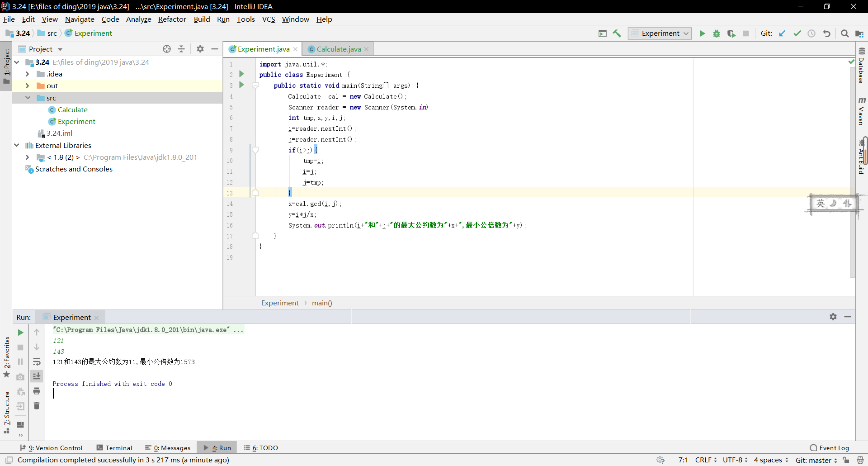Close the Calculate.java tab
This screenshot has height=466, width=868.
click(x=367, y=49)
